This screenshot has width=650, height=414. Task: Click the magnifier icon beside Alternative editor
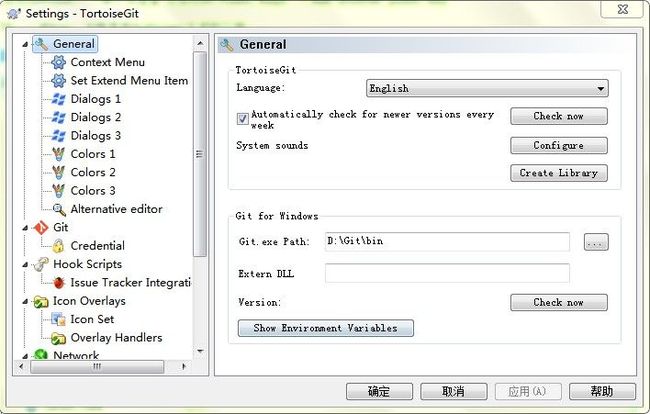coord(59,209)
